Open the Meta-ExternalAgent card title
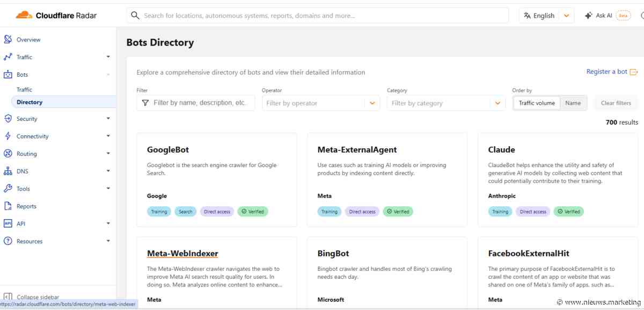Viewport: 644px width, 310px height. point(357,150)
